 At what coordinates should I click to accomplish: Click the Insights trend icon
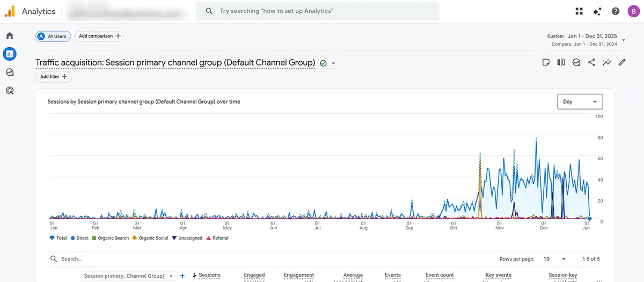coord(607,62)
